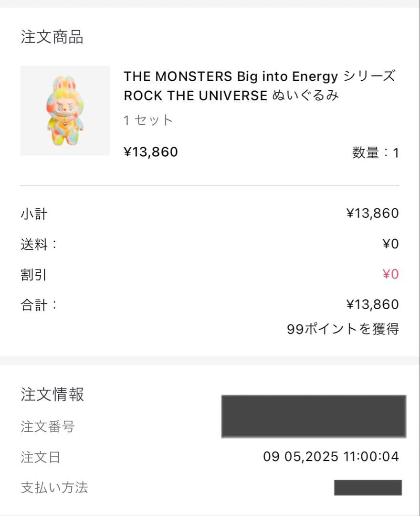Click the subtotal amount beside 小計
The width and height of the screenshot is (420, 516).
(x=372, y=214)
